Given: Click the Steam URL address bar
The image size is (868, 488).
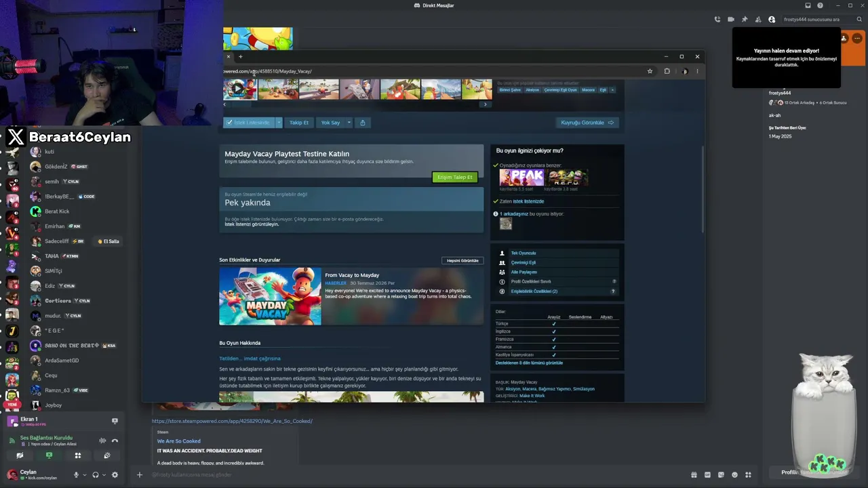Looking at the screenshot, I should click(434, 71).
